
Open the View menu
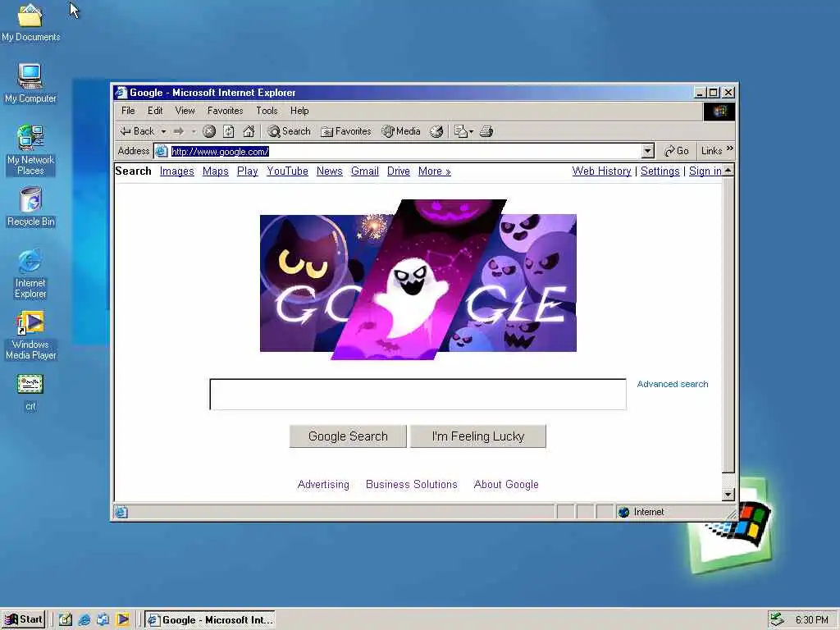click(x=185, y=111)
